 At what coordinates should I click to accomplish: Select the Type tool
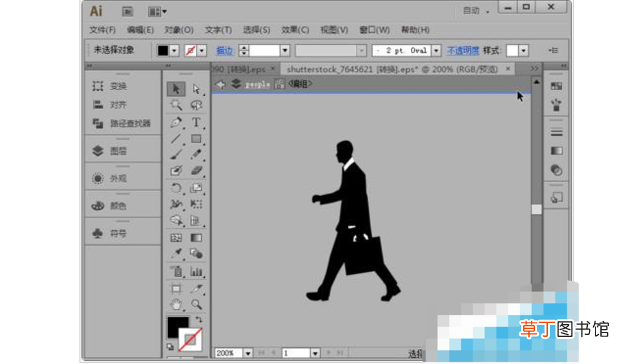tap(196, 122)
